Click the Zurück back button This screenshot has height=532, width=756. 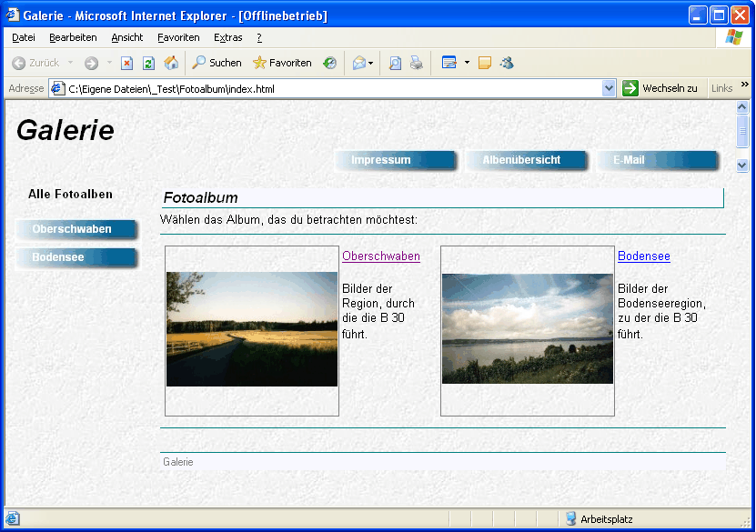click(x=35, y=63)
